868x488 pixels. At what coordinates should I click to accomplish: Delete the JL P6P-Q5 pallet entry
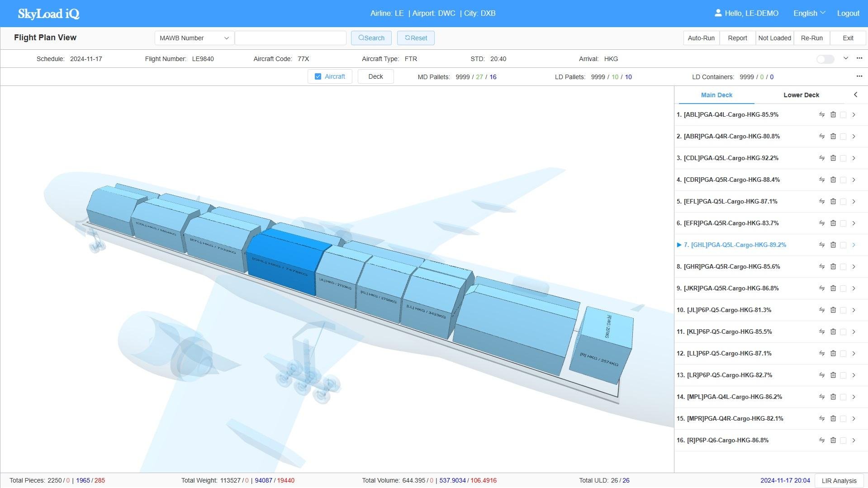click(833, 310)
